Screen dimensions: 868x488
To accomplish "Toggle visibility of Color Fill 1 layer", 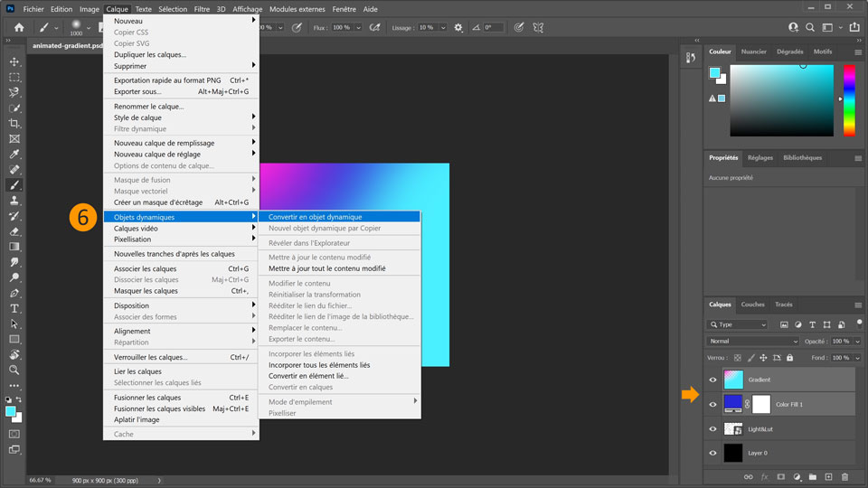I will point(712,405).
